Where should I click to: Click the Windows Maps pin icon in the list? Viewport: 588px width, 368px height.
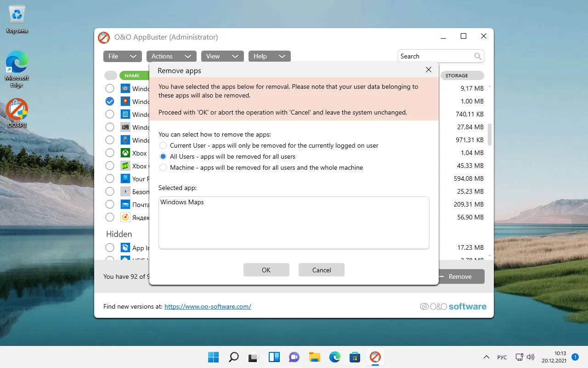[125, 101]
